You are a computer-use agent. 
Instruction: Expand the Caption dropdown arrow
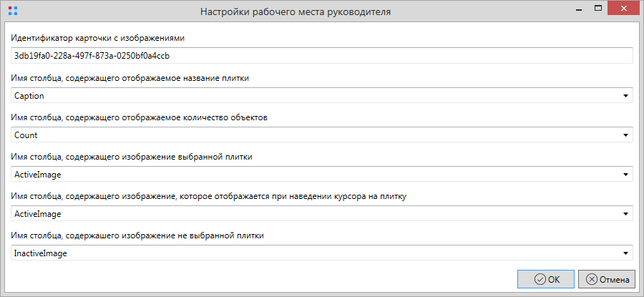pyautogui.click(x=625, y=95)
